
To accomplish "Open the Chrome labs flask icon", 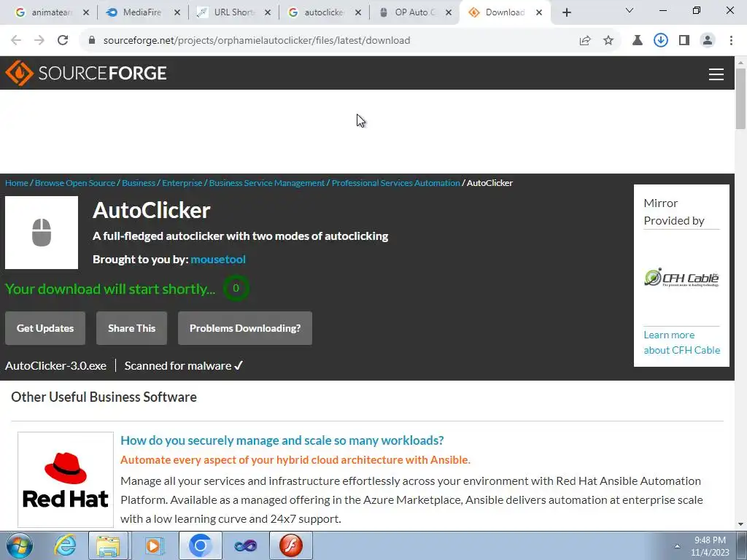I will click(x=637, y=41).
